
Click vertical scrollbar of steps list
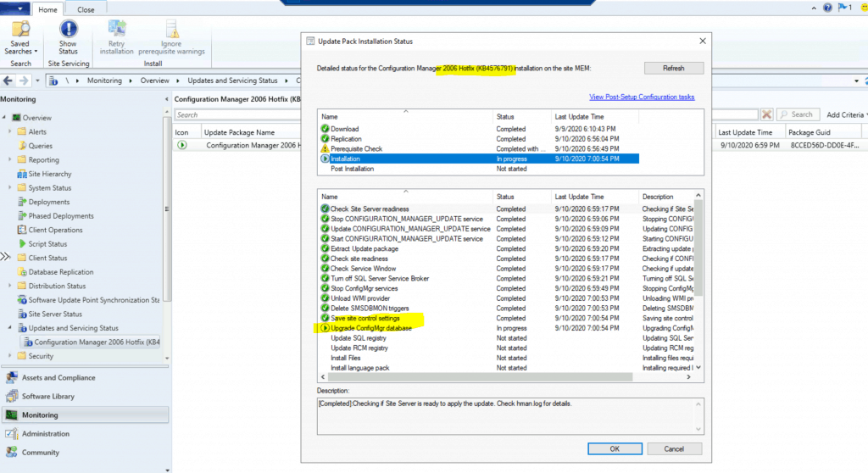coord(698,248)
